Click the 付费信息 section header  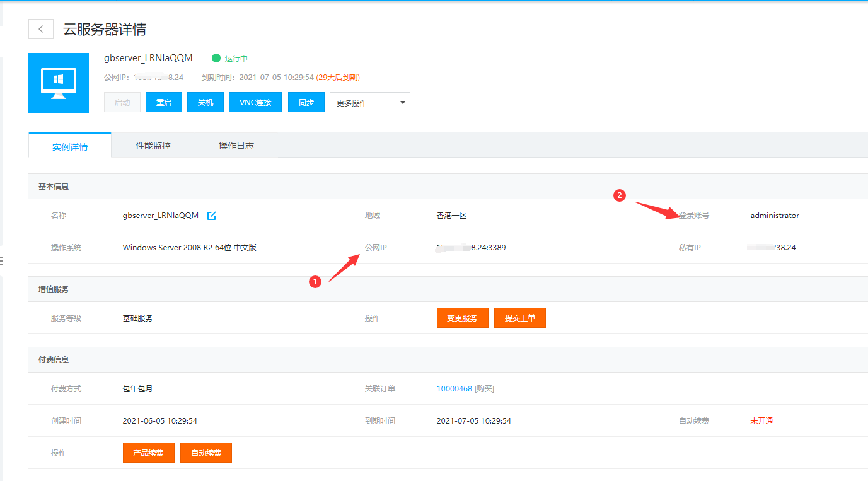tap(54, 360)
